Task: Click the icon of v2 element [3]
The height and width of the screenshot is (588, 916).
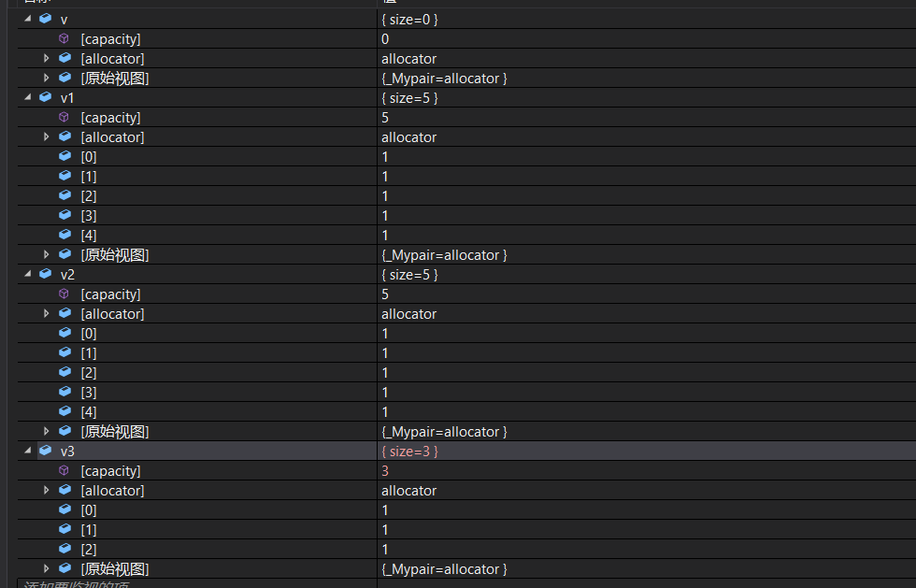Action: [64, 392]
